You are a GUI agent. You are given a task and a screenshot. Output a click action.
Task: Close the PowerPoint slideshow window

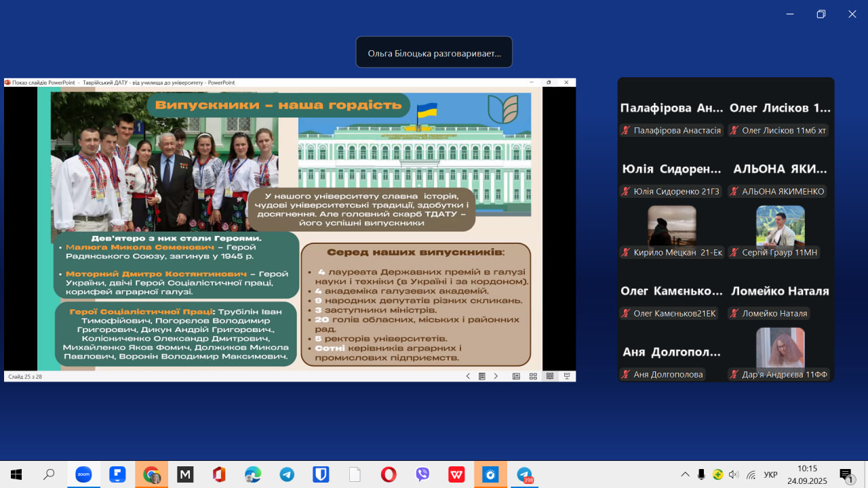pyautogui.click(x=566, y=82)
